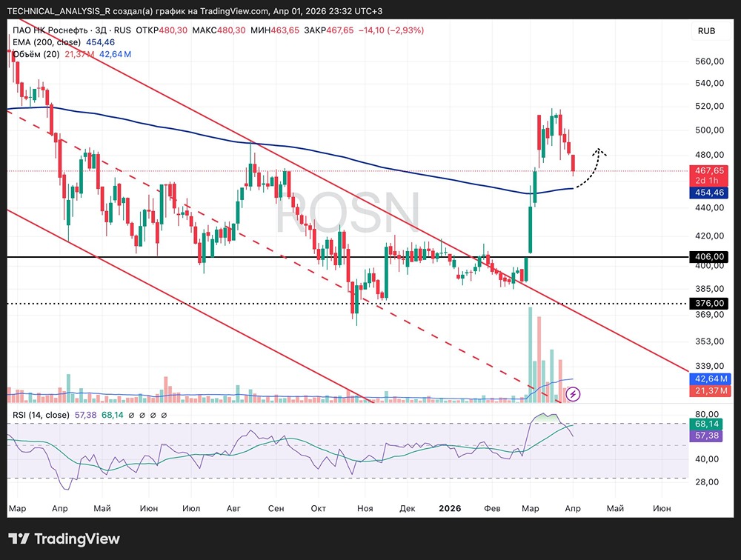Click the МАКС 480,30 high value
This screenshot has width=741, height=560.
[x=219, y=30]
